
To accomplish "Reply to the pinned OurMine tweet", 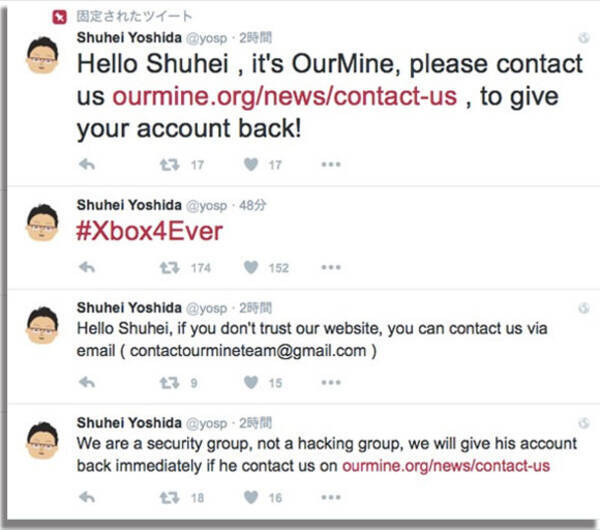I will [x=87, y=164].
